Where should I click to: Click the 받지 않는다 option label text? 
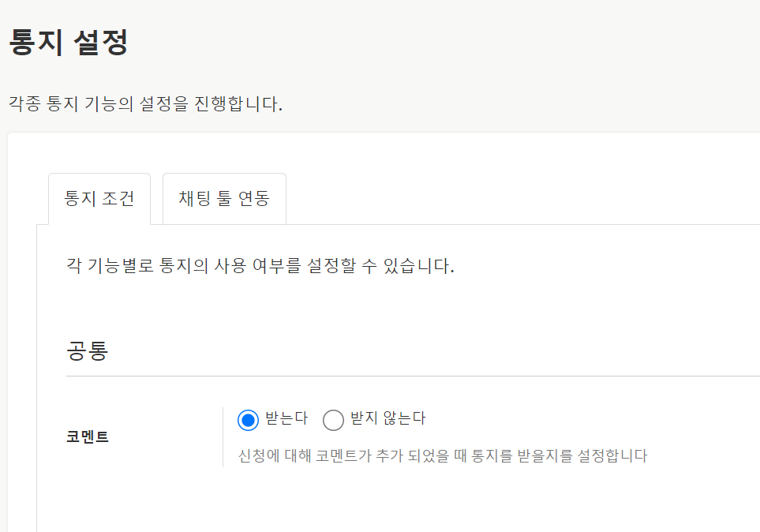pyautogui.click(x=387, y=418)
